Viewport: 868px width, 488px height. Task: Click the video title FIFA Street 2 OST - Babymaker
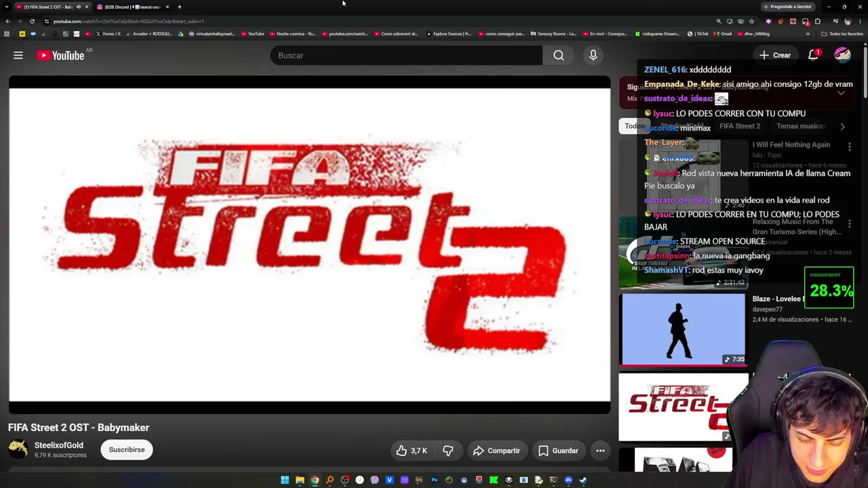click(79, 428)
